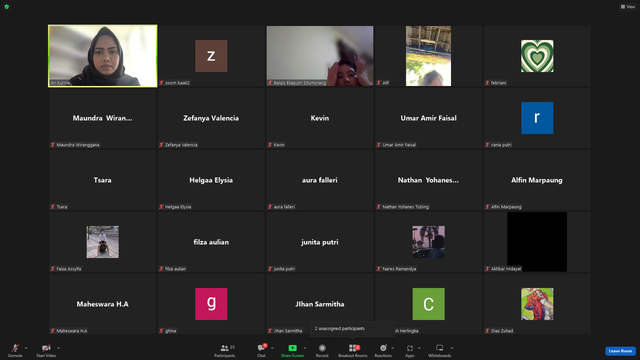Select the filza aulian participant tile
Screen dimensions: 640x360
pos(211,242)
